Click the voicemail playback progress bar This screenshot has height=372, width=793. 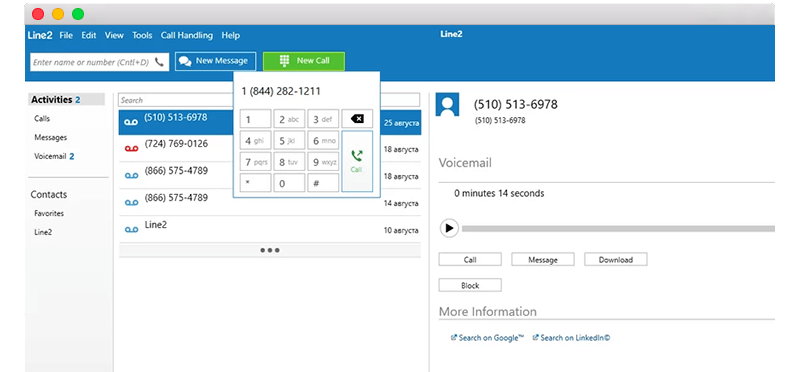click(618, 229)
